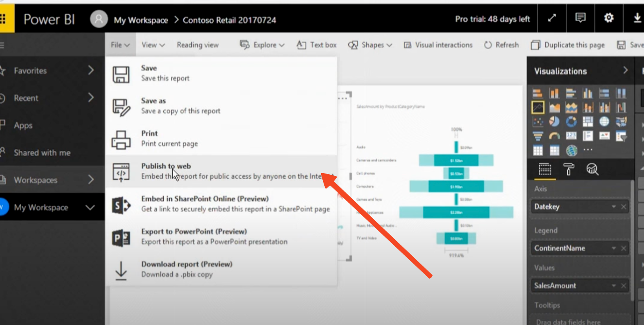The width and height of the screenshot is (644, 325).
Task: Select the clustered column chart visualization
Action: 588,93
